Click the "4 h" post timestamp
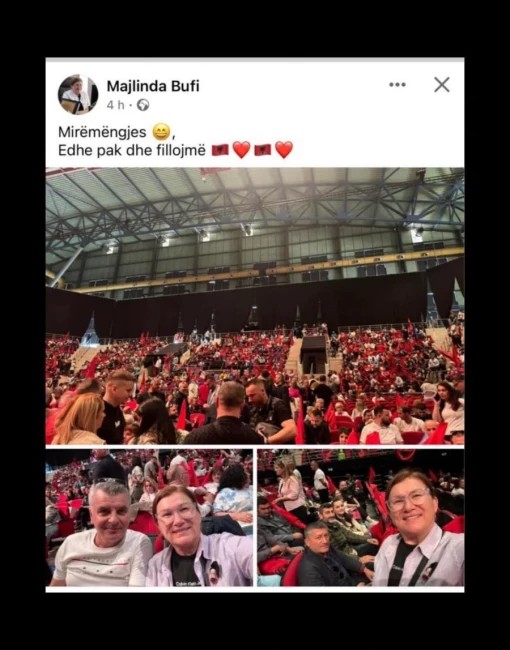 pos(115,105)
